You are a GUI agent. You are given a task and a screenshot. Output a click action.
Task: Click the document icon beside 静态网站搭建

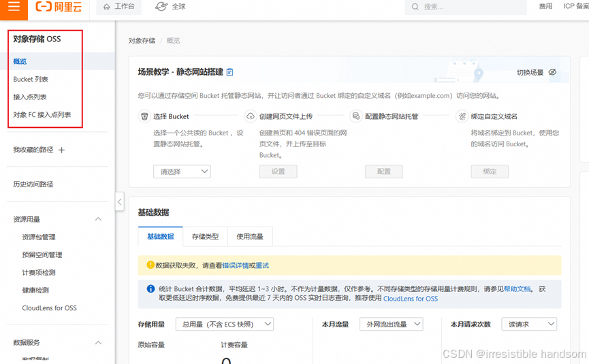(x=230, y=72)
